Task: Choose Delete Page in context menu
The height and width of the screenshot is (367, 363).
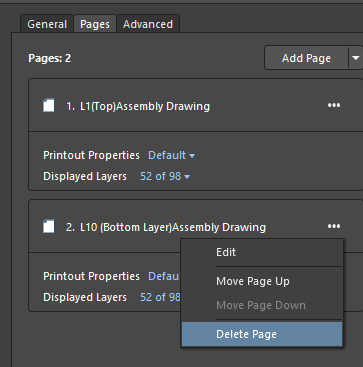Action: (262, 334)
